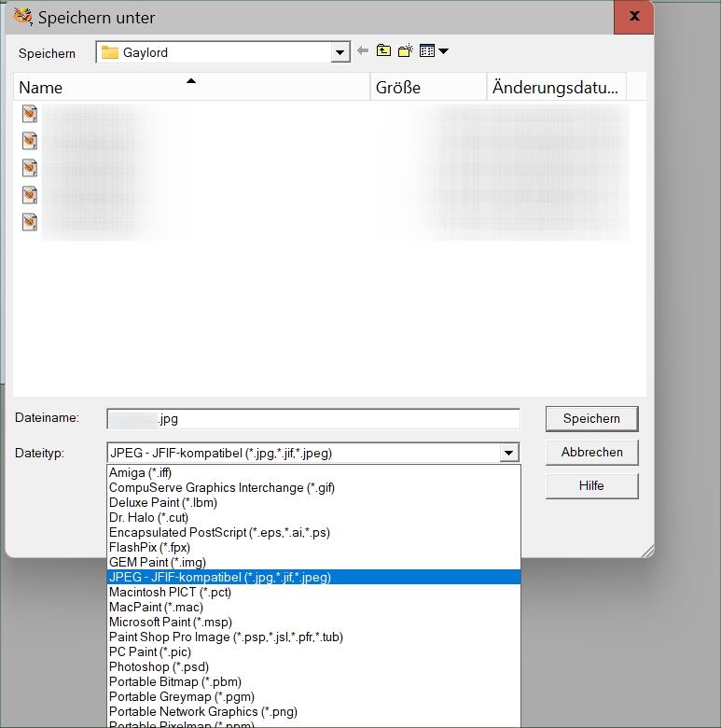The width and height of the screenshot is (721, 728).
Task: Choose CompuServe Graphics Interchange (*.gif)
Action: [313, 487]
